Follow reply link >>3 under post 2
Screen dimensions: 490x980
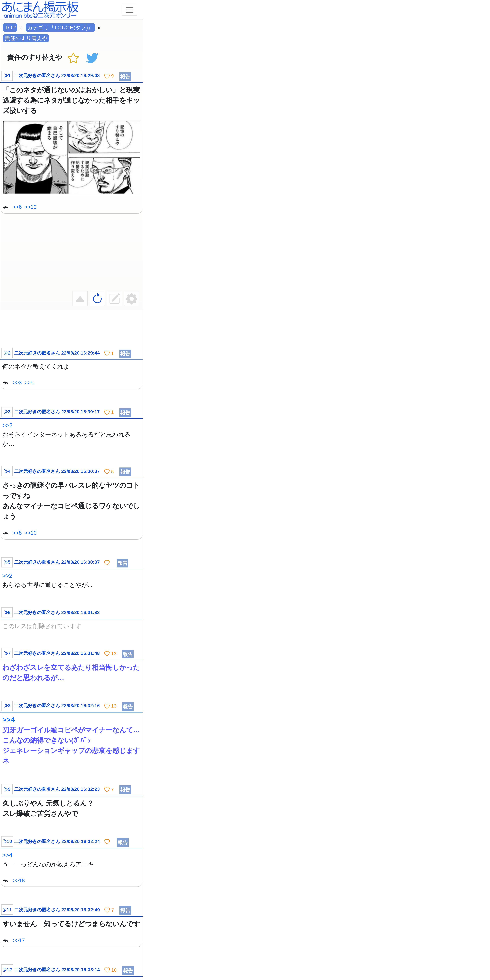[17, 383]
